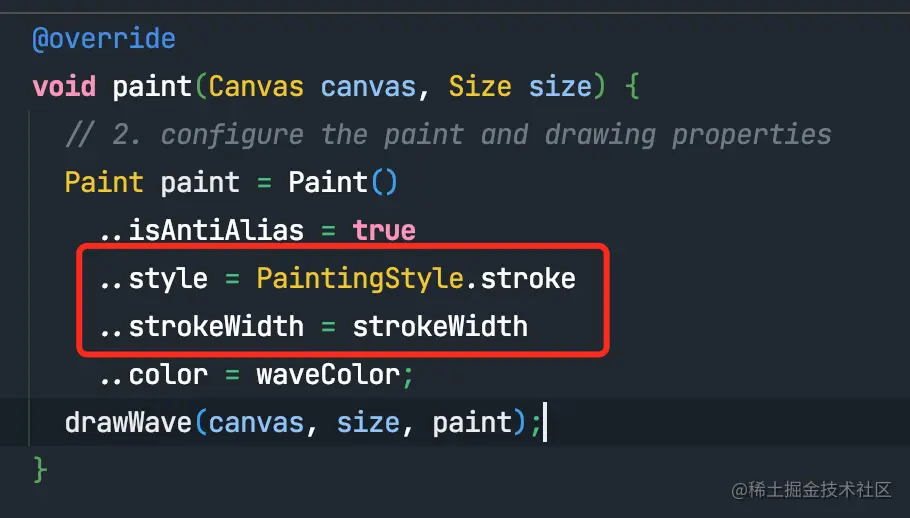Screen dimensions: 910x518
Task: Click the stroke enum value
Action: 528,278
